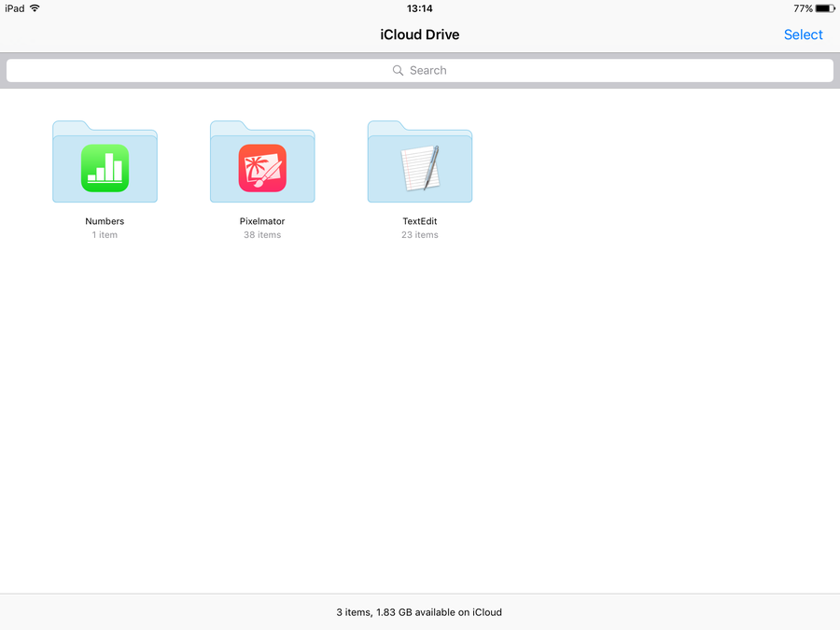Click the '38 items' count text
Image resolution: width=840 pixels, height=630 pixels.
[262, 234]
